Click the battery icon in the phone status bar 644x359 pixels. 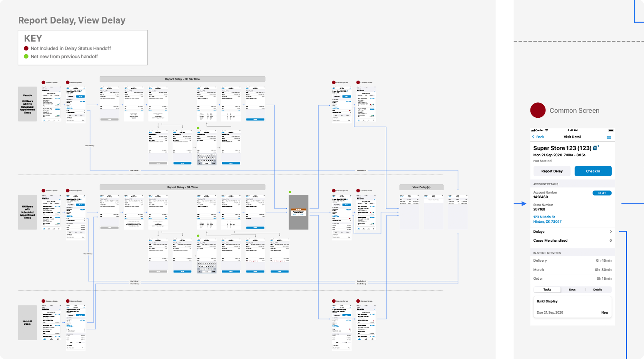point(611,130)
